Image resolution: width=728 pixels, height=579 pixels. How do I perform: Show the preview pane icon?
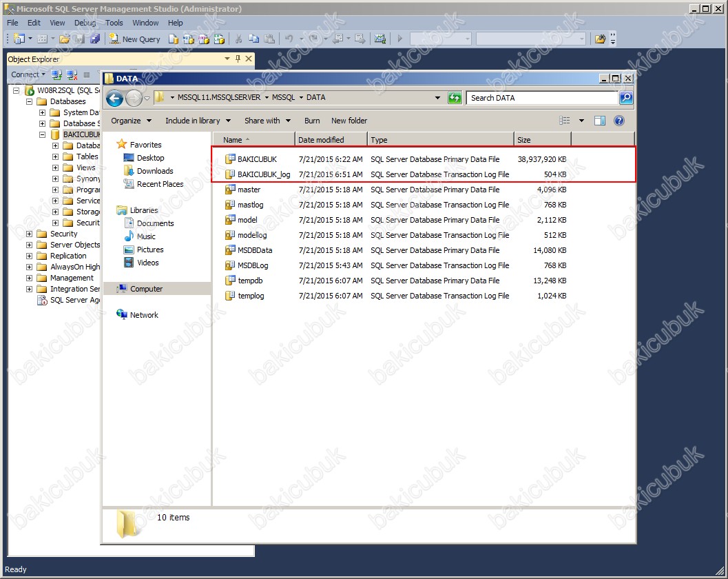(600, 121)
